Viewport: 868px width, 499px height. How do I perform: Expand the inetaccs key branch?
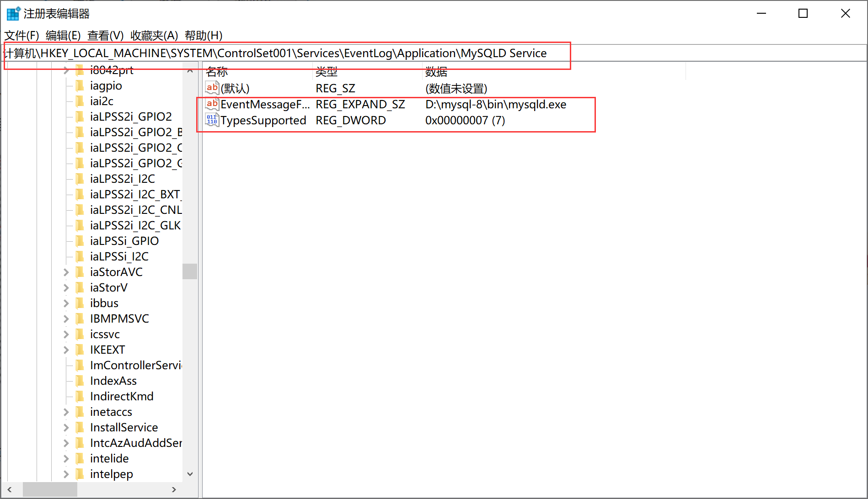pyautogui.click(x=66, y=412)
